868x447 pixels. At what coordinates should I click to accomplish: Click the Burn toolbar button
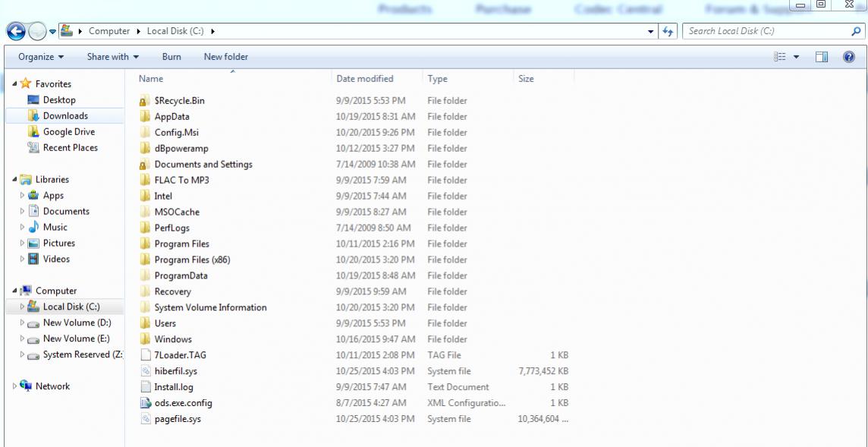[x=171, y=57]
